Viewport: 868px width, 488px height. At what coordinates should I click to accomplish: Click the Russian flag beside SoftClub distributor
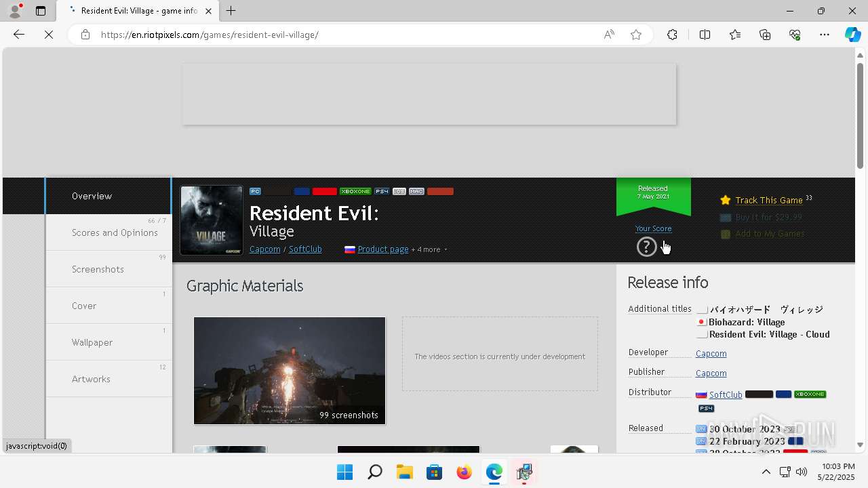click(701, 394)
